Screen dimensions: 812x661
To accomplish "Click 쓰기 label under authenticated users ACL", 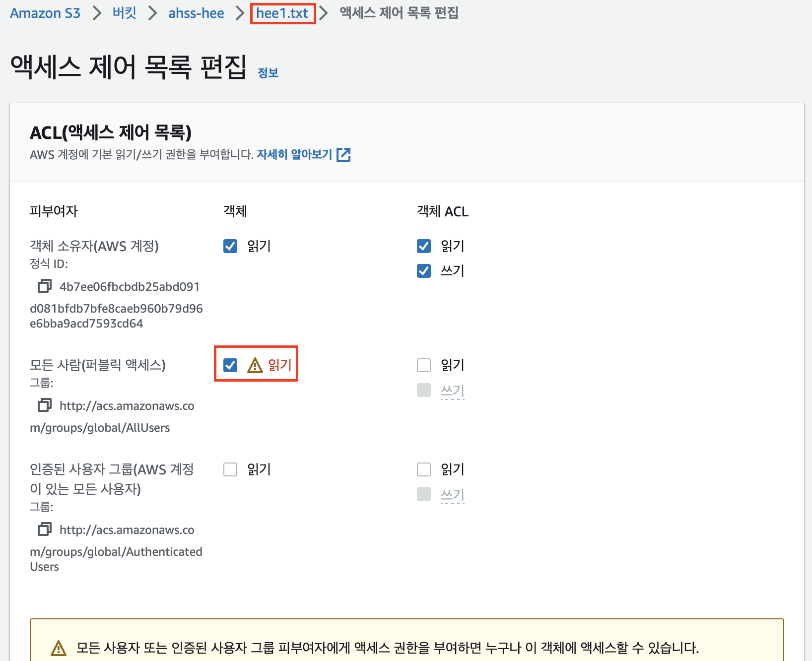I will coord(453,495).
